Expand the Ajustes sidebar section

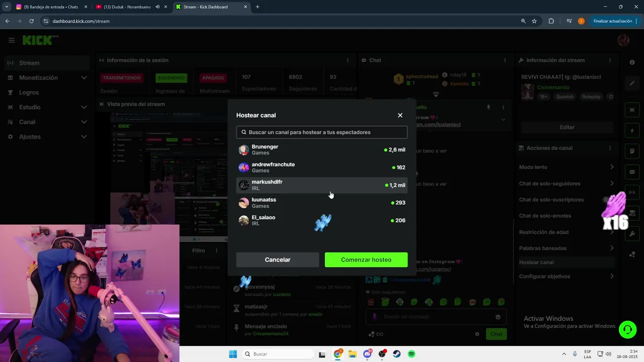point(48,137)
